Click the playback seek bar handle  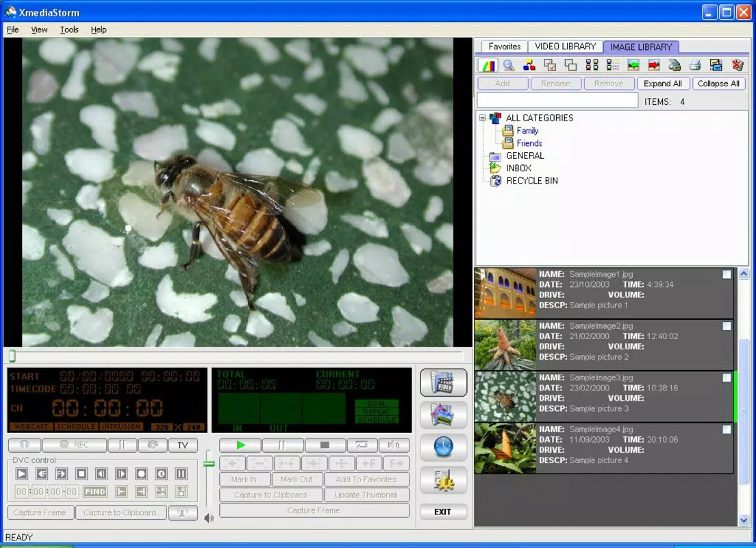tap(12, 356)
